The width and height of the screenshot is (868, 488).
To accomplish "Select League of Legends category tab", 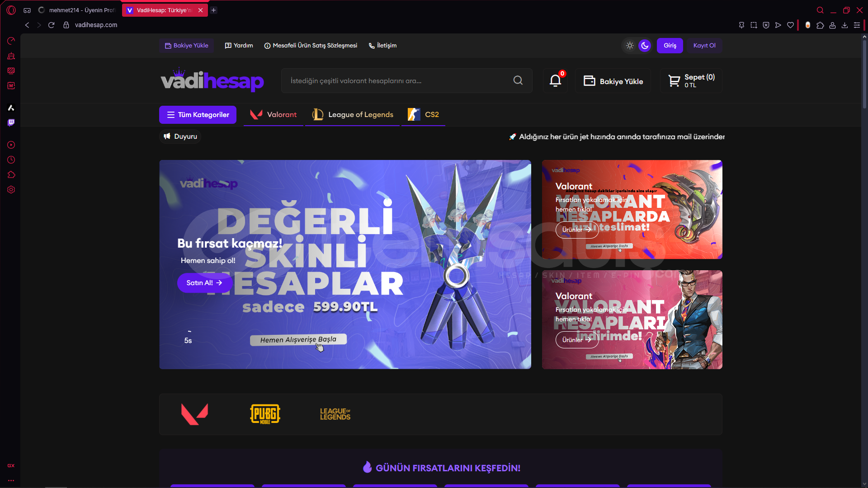I will [353, 115].
